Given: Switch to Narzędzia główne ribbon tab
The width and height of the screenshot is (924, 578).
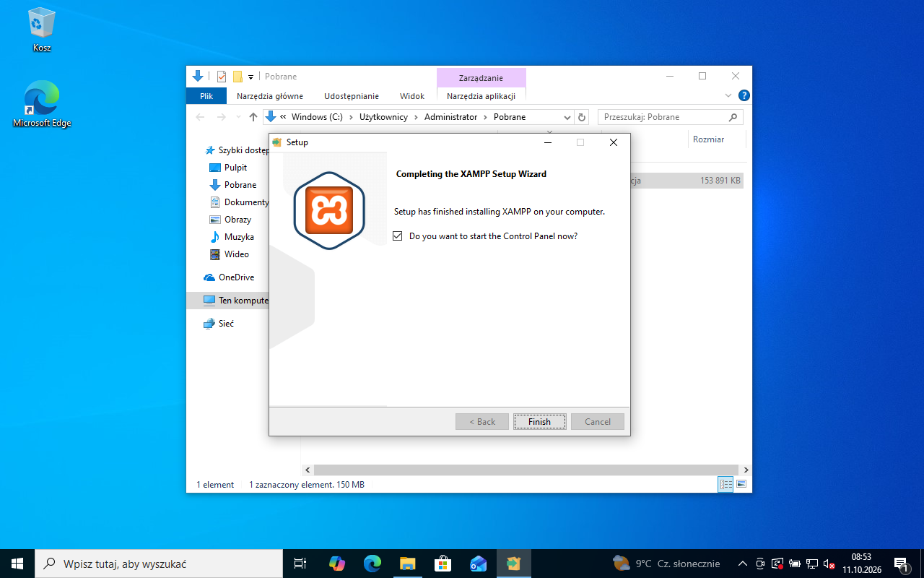Looking at the screenshot, I should pos(270,96).
